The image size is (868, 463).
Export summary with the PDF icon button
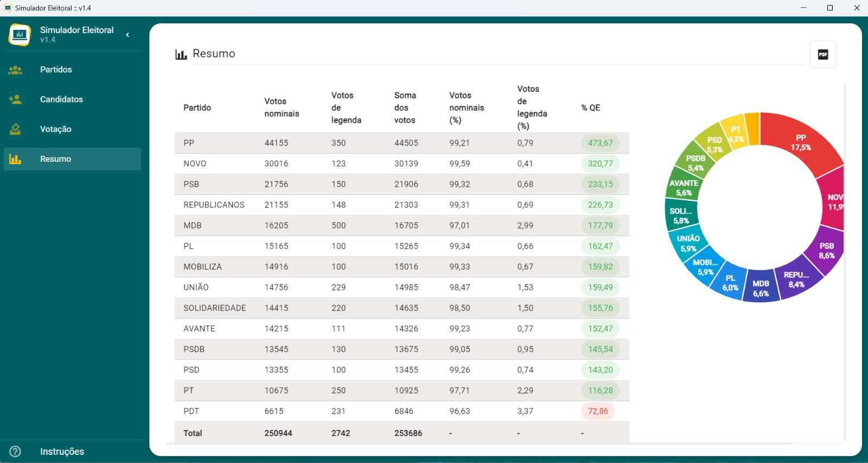click(822, 54)
